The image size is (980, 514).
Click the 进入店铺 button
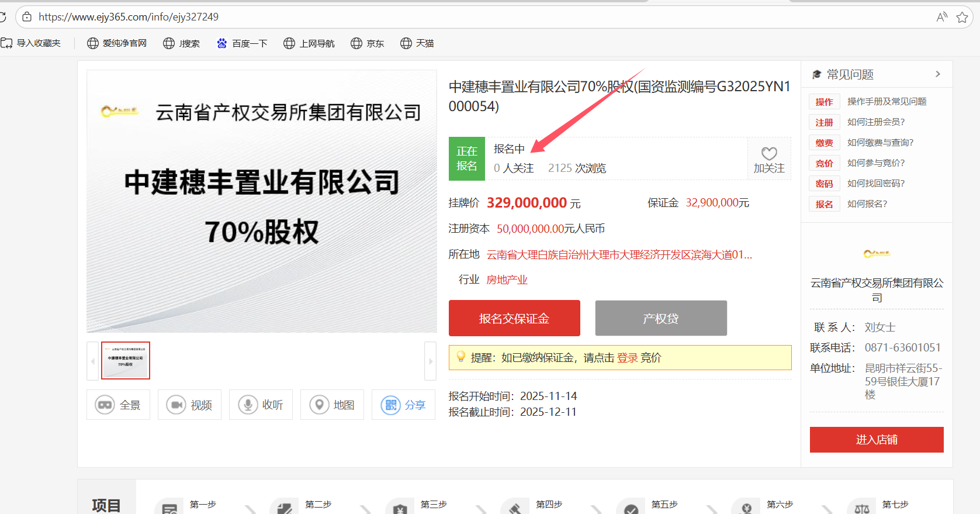pyautogui.click(x=877, y=440)
